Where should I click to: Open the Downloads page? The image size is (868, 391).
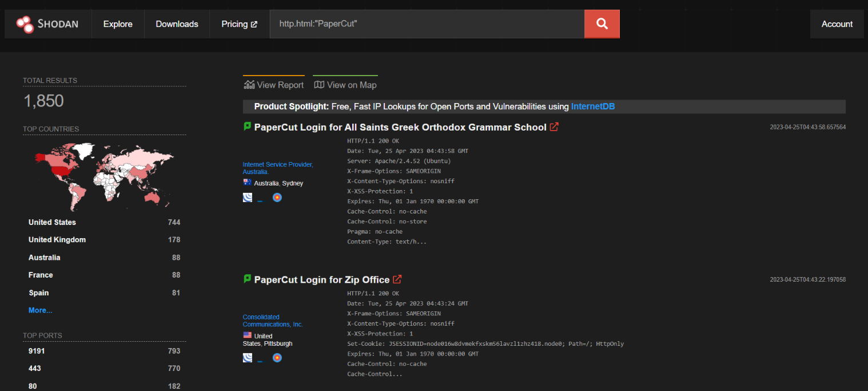point(177,24)
